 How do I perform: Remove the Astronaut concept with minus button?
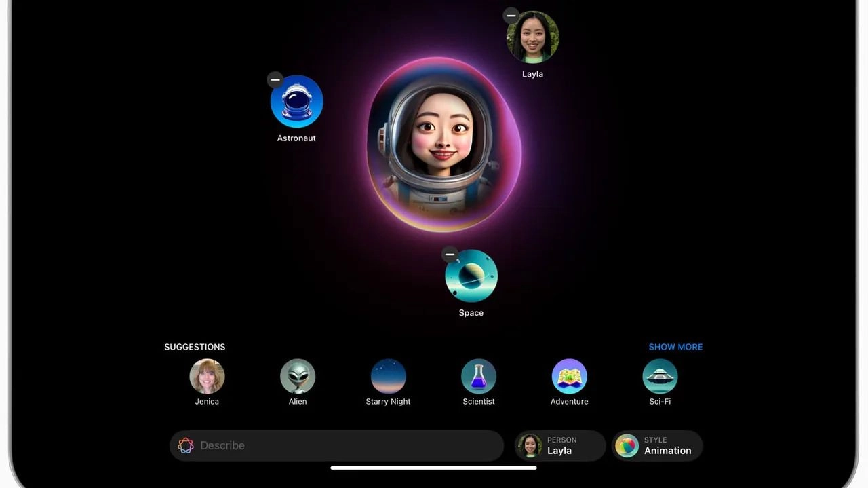275,80
